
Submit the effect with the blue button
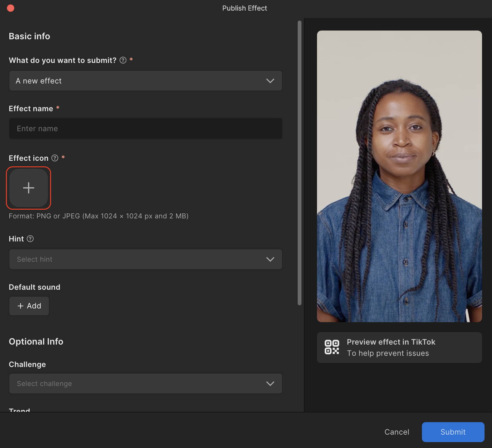coord(453,432)
